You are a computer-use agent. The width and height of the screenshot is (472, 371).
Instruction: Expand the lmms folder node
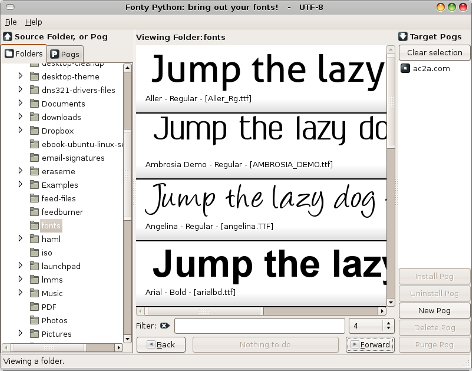(20, 279)
